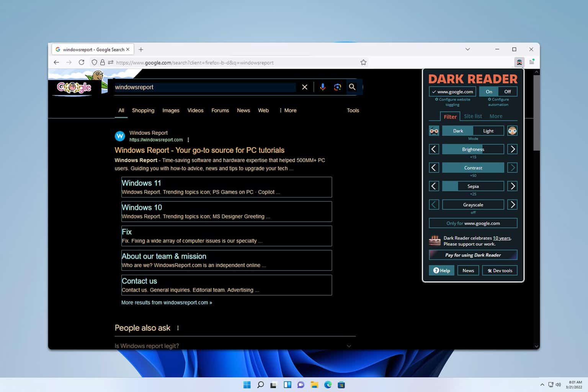Open the More dropdown in Google filters

pos(288,110)
